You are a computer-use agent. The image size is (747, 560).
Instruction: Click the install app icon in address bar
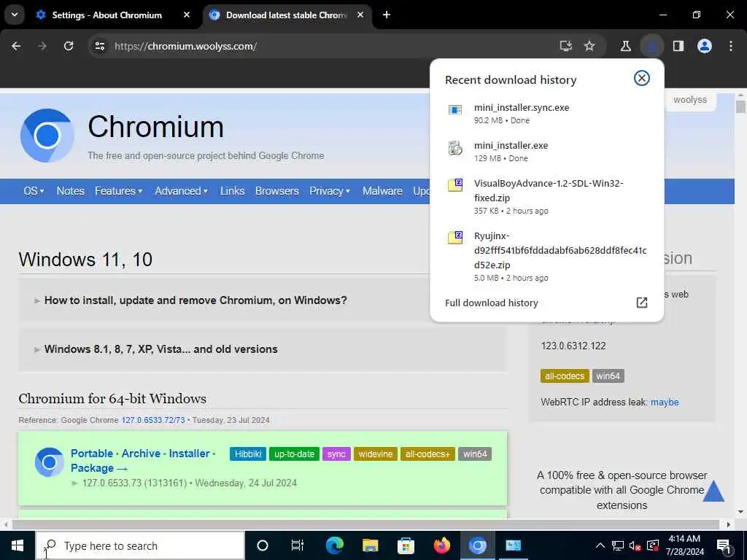click(565, 46)
